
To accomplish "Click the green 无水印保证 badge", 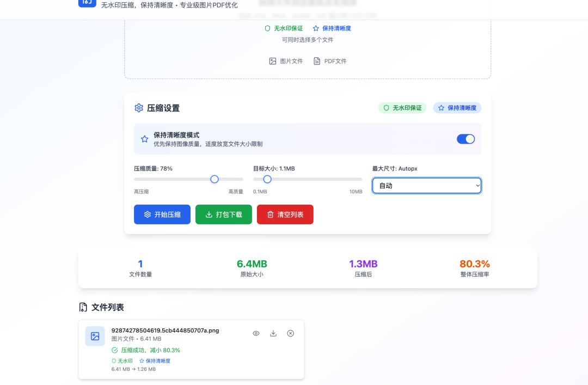I will coord(402,108).
